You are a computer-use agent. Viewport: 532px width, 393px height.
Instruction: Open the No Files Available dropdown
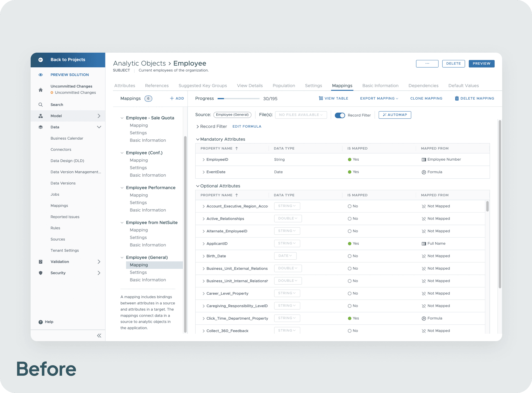coord(301,115)
